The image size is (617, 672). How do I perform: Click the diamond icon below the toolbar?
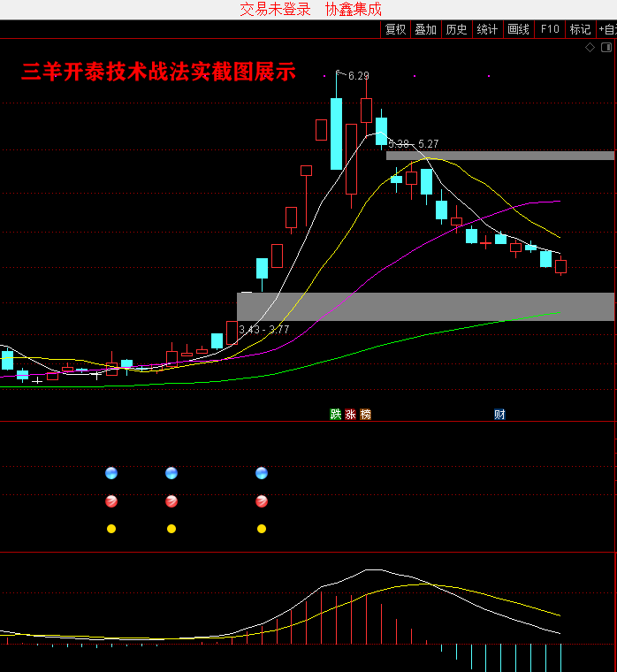tap(590, 48)
